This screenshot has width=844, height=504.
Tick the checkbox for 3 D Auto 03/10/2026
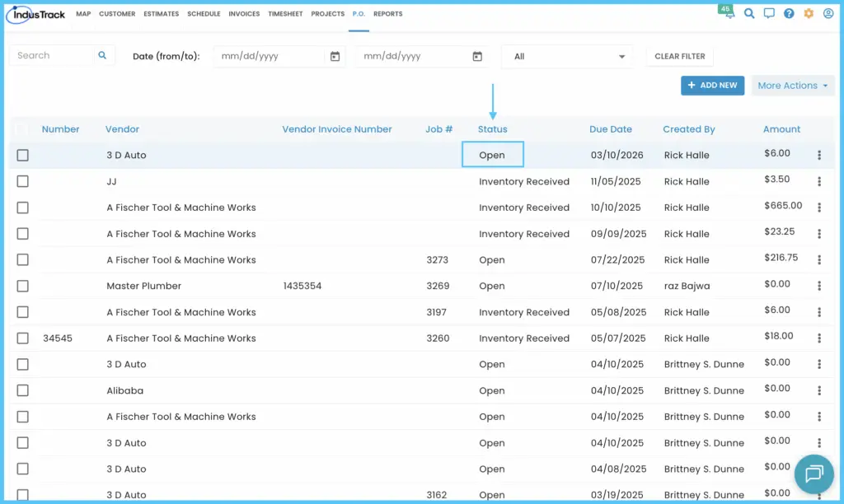click(x=22, y=156)
